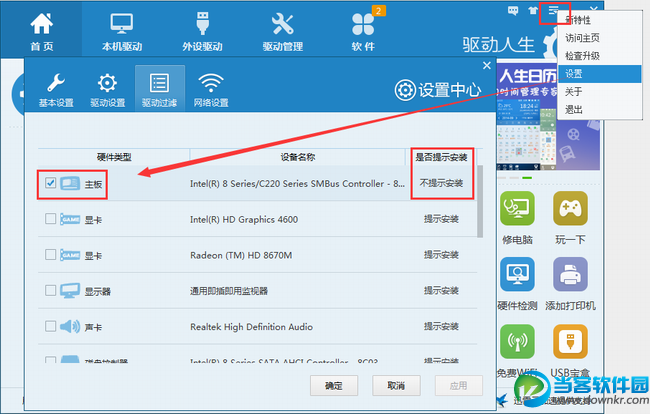Open the 驱动管理 section
The height and width of the screenshot is (414, 650).
click(x=283, y=32)
